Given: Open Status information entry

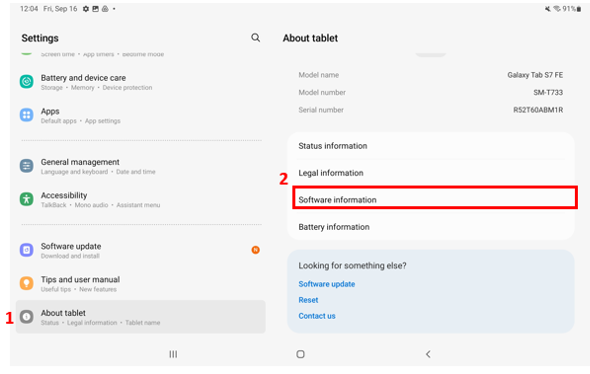Looking at the screenshot, I should (x=431, y=146).
